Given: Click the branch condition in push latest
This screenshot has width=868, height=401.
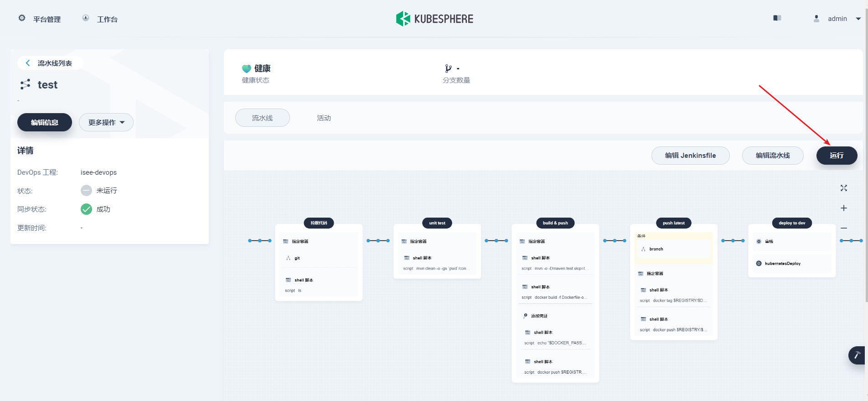Looking at the screenshot, I should pos(674,249).
